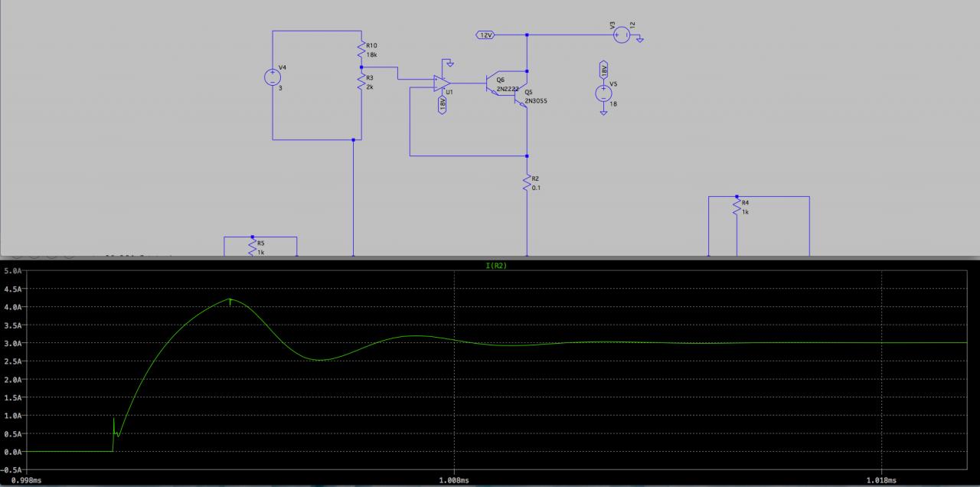Screen dimensions: 980x487
Task: Click the junction dot between R10 and R3
Action: pos(361,67)
